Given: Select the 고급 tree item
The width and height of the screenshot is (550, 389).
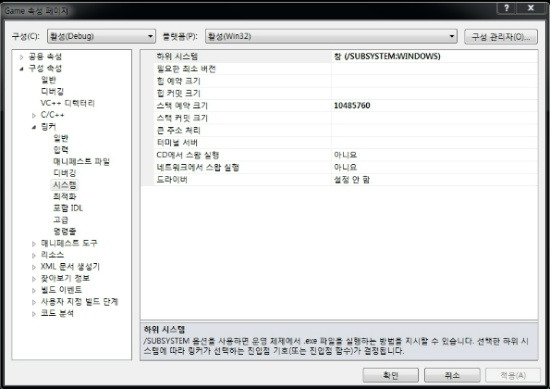Looking at the screenshot, I should (61, 220).
